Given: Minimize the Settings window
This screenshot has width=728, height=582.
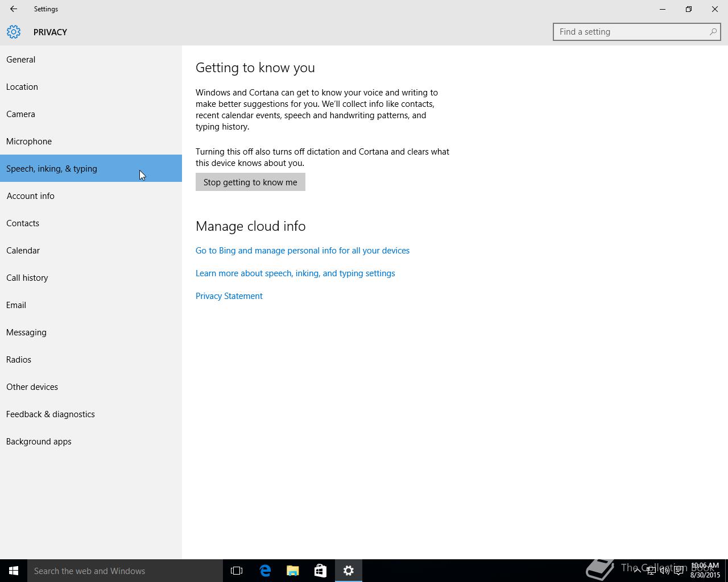Looking at the screenshot, I should tap(663, 9).
